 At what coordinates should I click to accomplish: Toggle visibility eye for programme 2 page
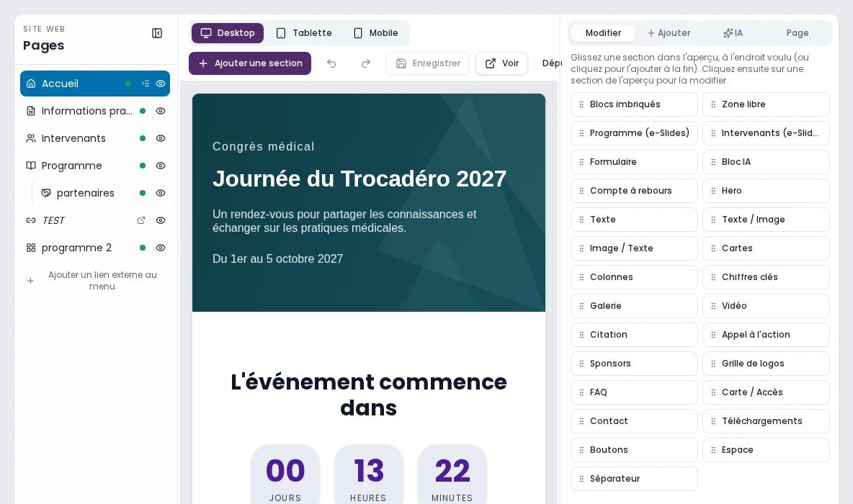coord(161,248)
